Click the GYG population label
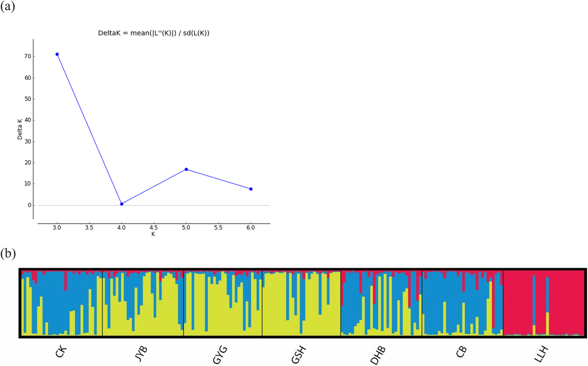 point(220,355)
